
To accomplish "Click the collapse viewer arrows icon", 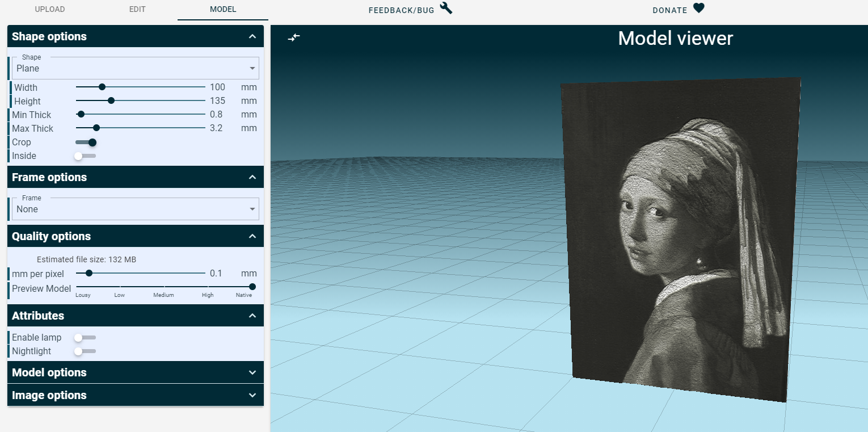I will (x=293, y=37).
